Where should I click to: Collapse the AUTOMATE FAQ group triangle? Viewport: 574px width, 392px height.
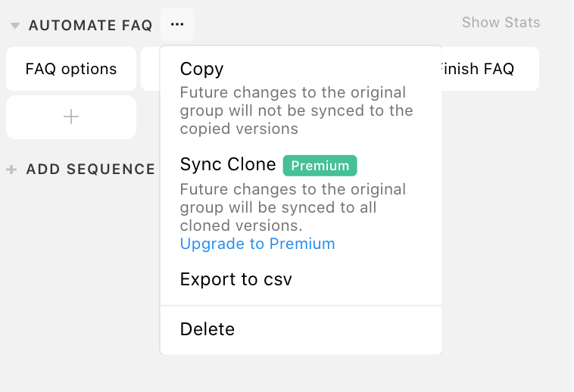15,26
